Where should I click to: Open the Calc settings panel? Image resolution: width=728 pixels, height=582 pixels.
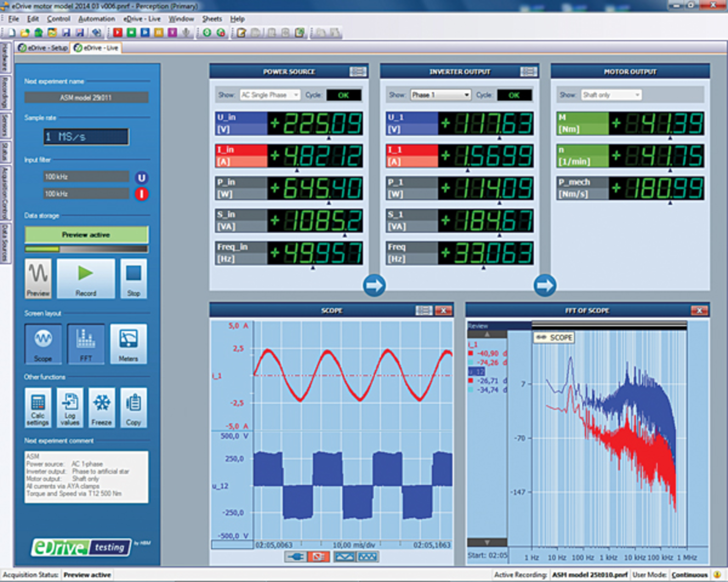(x=38, y=408)
